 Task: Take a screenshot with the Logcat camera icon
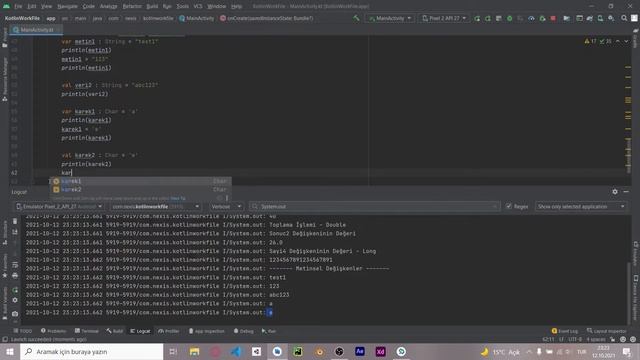[15, 313]
